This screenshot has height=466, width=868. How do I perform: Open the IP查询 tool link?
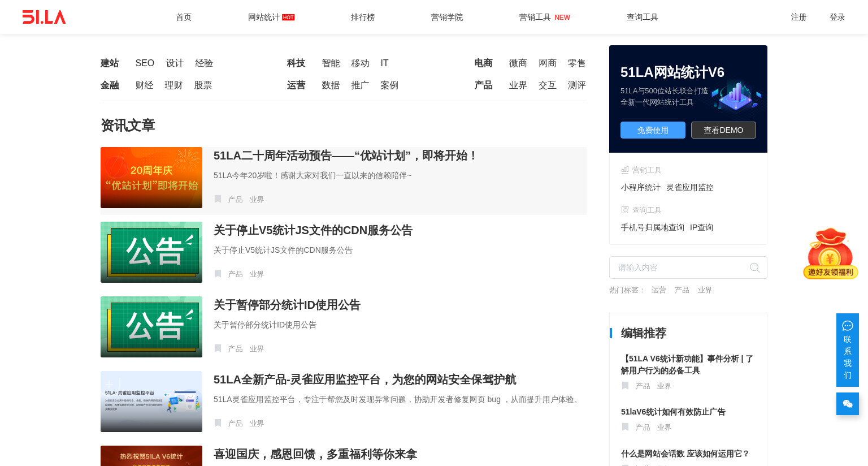click(x=701, y=227)
